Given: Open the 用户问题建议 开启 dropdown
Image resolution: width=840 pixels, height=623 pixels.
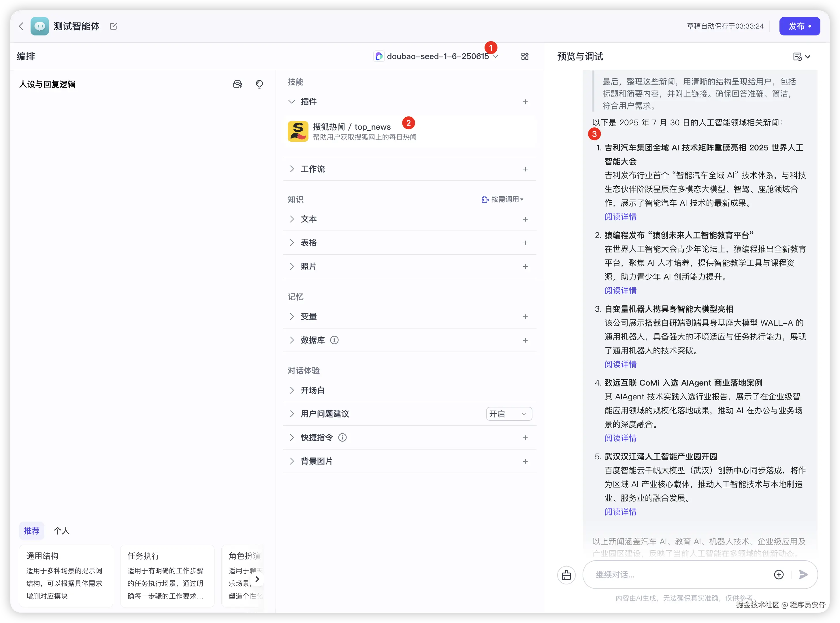Looking at the screenshot, I should (x=508, y=414).
